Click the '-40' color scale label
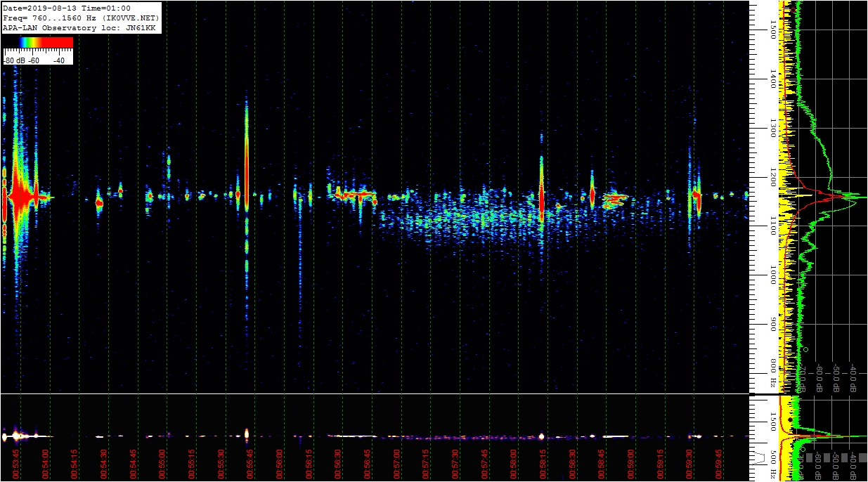Image resolution: width=868 pixels, height=482 pixels. [x=59, y=60]
